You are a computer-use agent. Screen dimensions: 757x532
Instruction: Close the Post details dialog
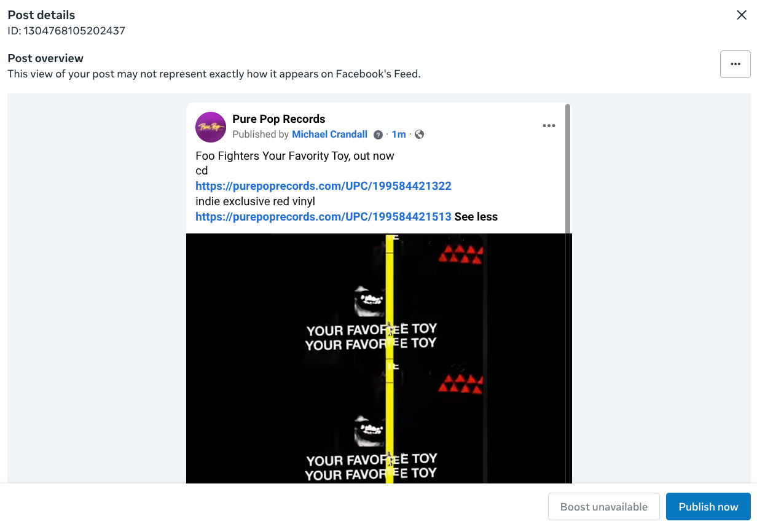click(742, 15)
